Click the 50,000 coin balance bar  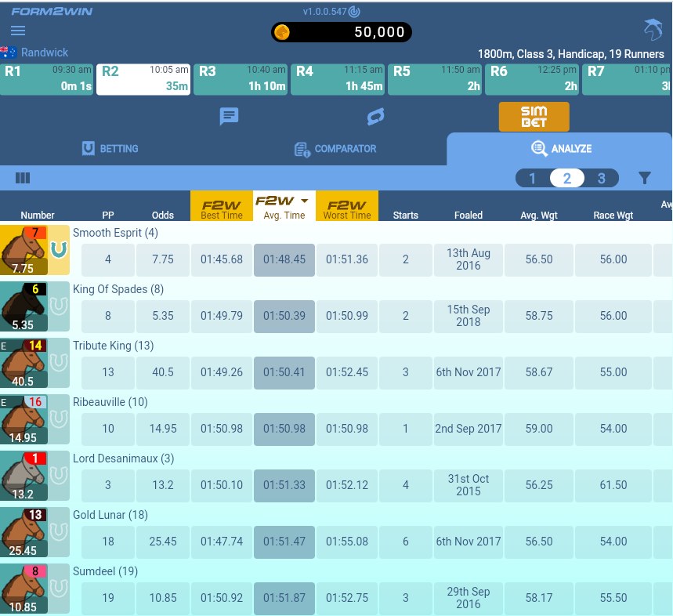click(x=342, y=32)
